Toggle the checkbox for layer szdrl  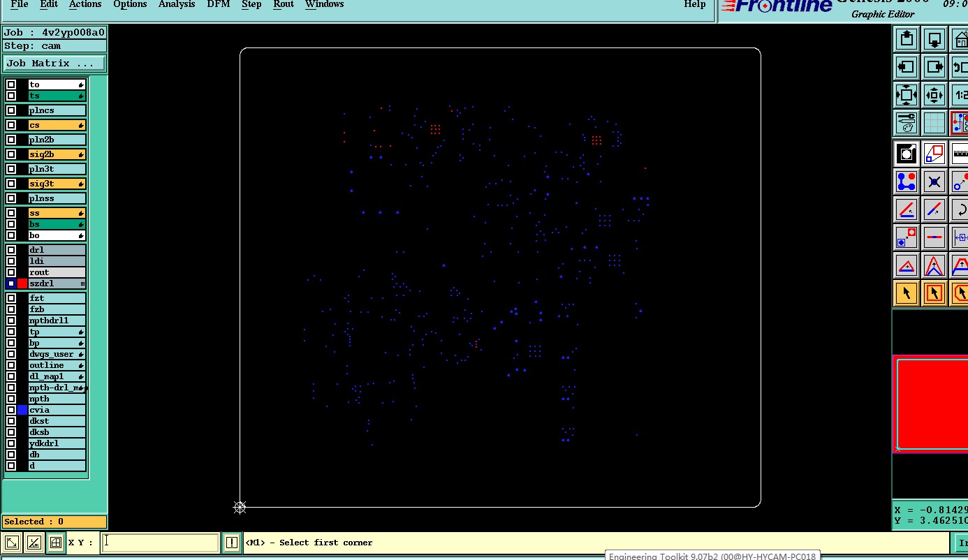11,283
